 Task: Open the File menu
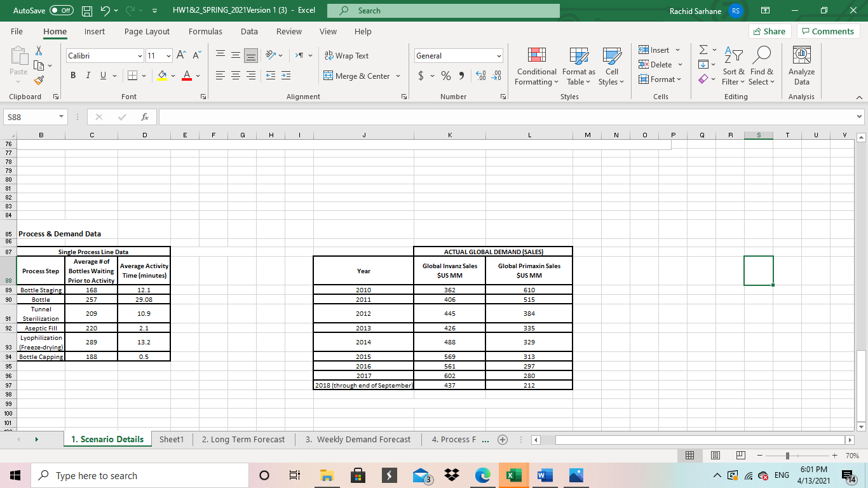[17, 31]
